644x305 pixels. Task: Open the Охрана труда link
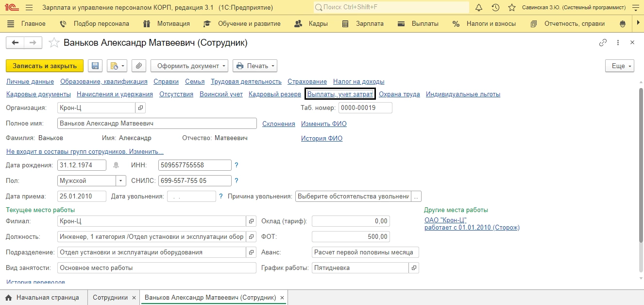pyautogui.click(x=399, y=94)
